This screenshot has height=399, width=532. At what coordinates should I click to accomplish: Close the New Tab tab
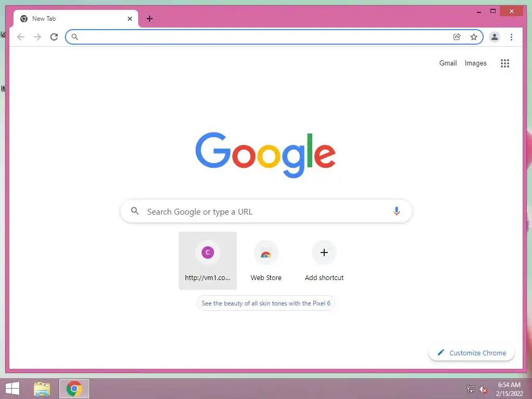129,19
